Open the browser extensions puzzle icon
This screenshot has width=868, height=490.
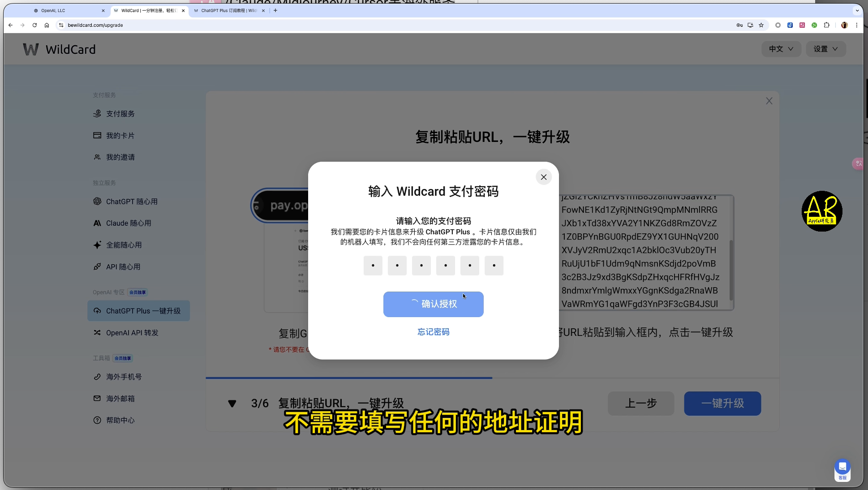826,25
